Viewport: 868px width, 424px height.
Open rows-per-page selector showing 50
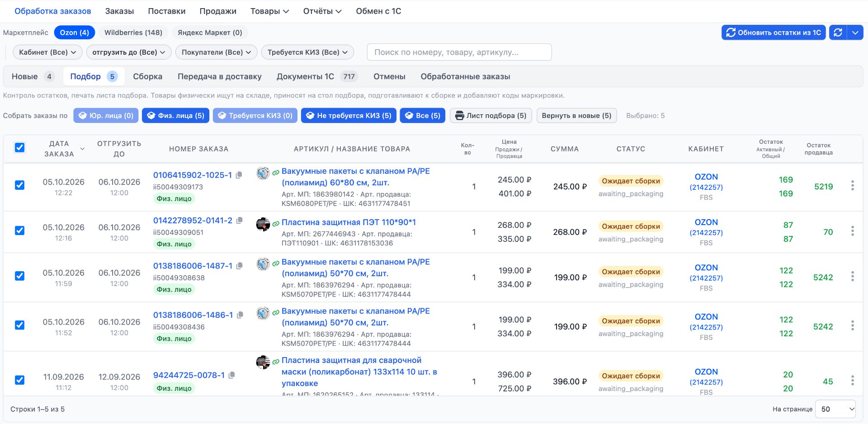pos(835,409)
